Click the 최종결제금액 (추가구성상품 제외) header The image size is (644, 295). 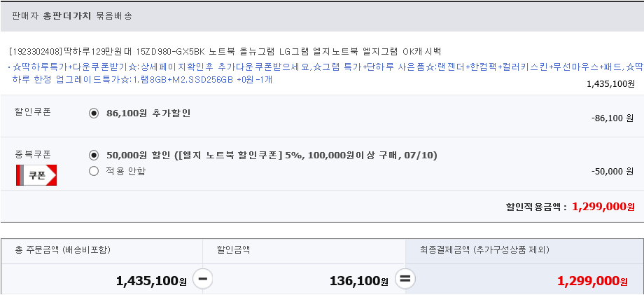tap(484, 249)
